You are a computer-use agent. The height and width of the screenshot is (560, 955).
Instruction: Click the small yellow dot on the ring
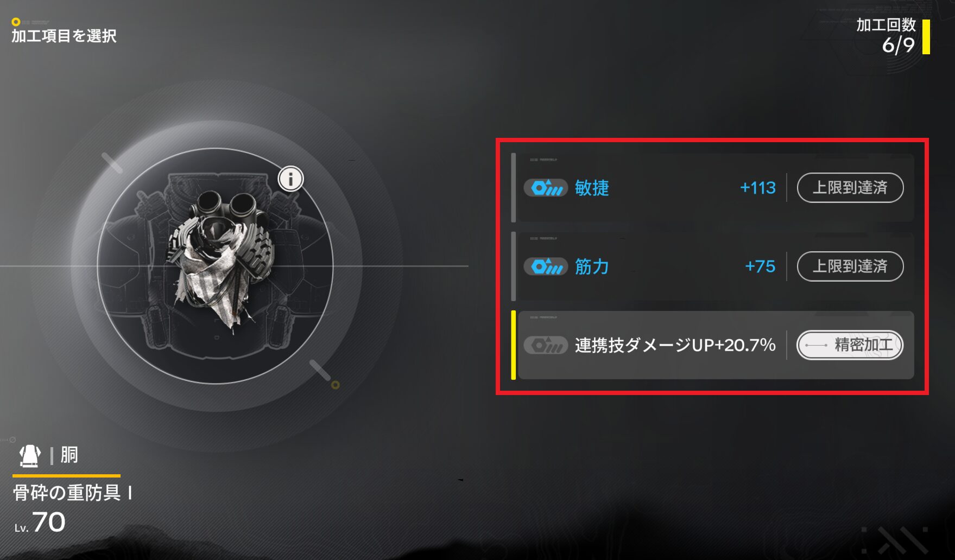click(x=336, y=385)
